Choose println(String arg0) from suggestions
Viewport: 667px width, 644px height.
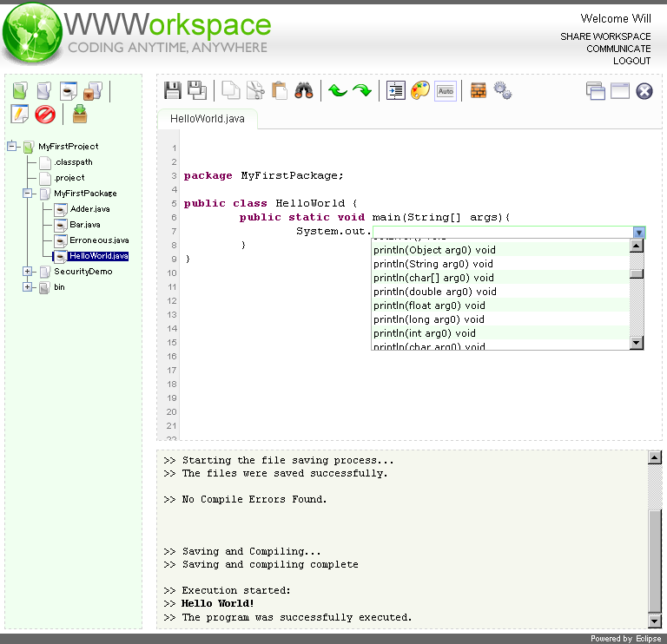click(433, 264)
